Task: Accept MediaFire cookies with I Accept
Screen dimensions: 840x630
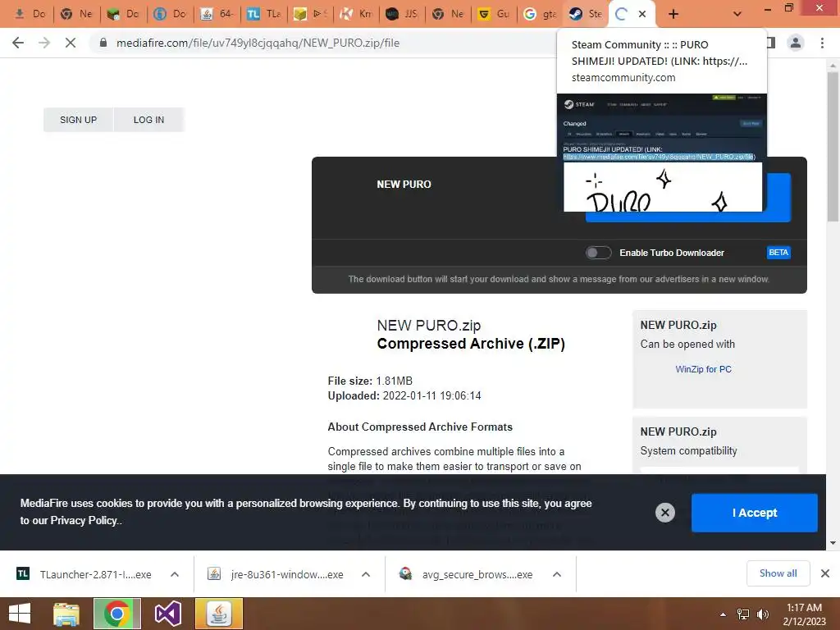Action: tap(755, 513)
